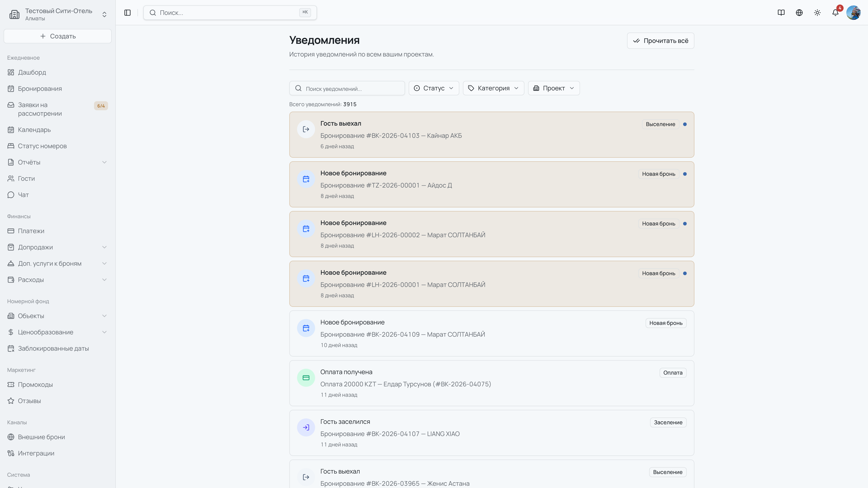
Task: Click the Допродажи bag icon
Action: 11,247
